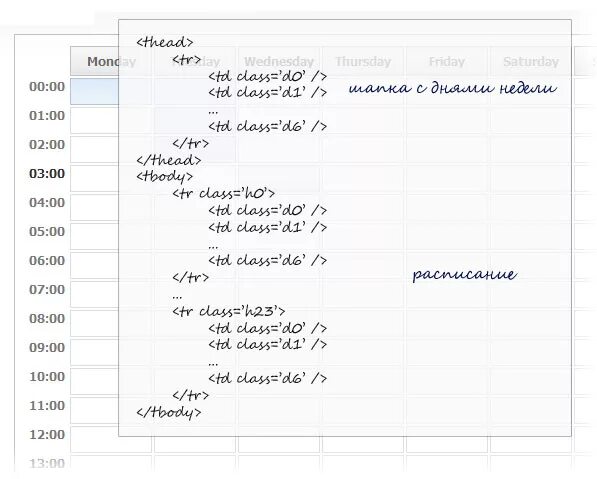This screenshot has height=479, width=597.
Task: Click the handwritten note 'расписание'
Action: pyautogui.click(x=465, y=274)
